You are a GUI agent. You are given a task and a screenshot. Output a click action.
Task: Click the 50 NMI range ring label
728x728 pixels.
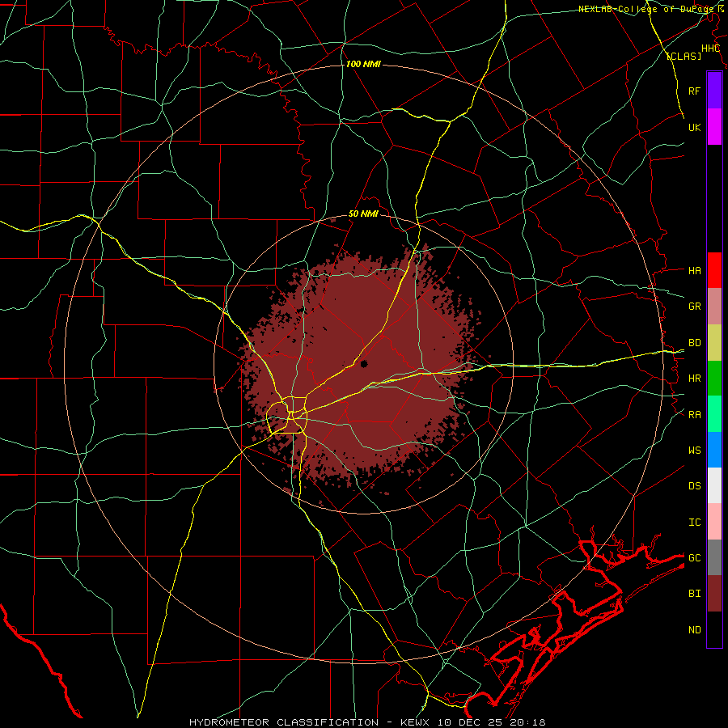(363, 214)
